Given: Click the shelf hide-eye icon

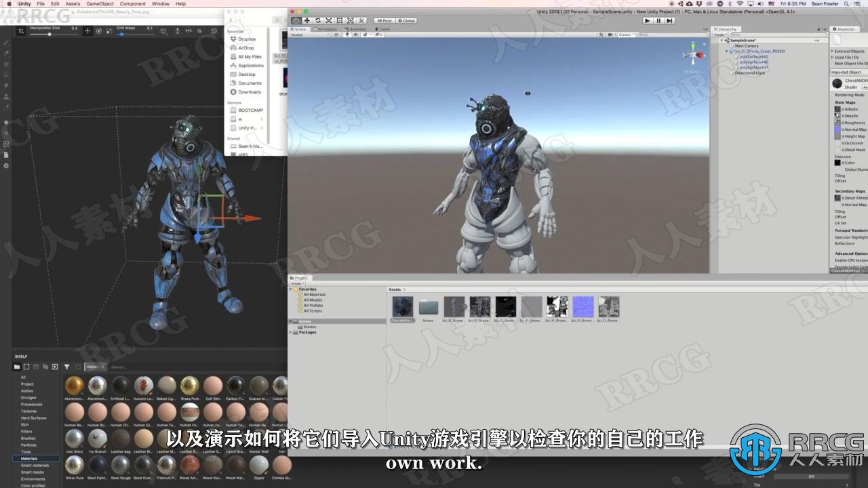Looking at the screenshot, I should (45, 367).
